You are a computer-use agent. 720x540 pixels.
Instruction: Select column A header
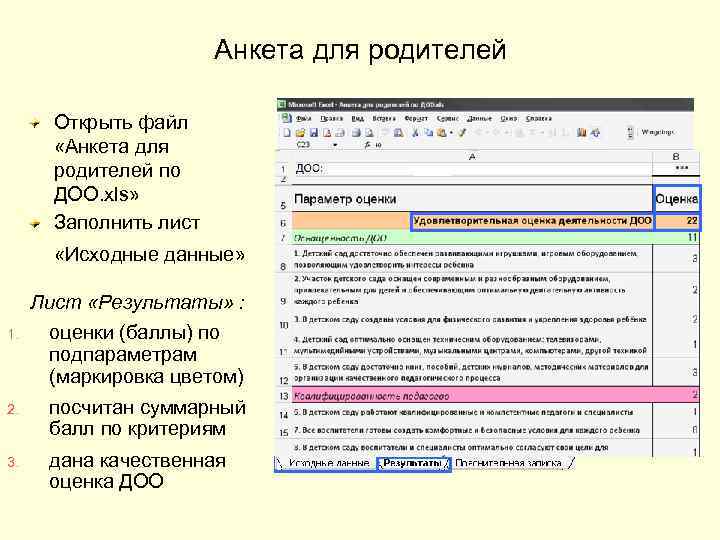coord(472,157)
